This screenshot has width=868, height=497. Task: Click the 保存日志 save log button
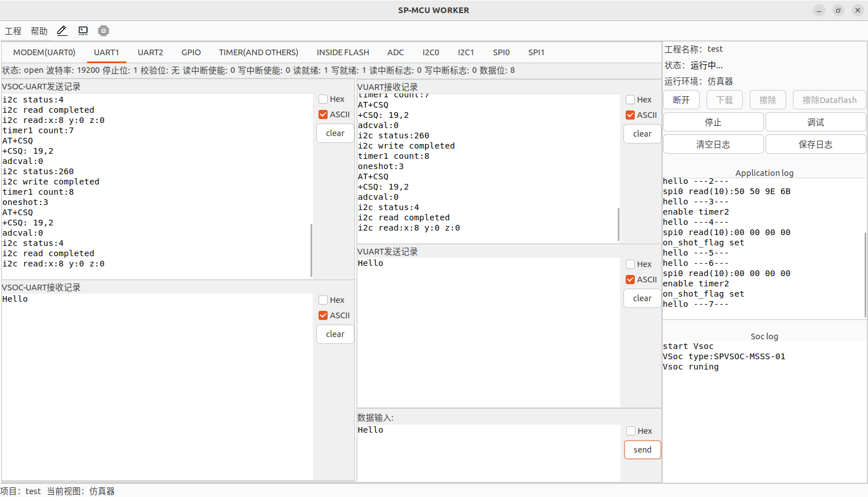click(815, 145)
